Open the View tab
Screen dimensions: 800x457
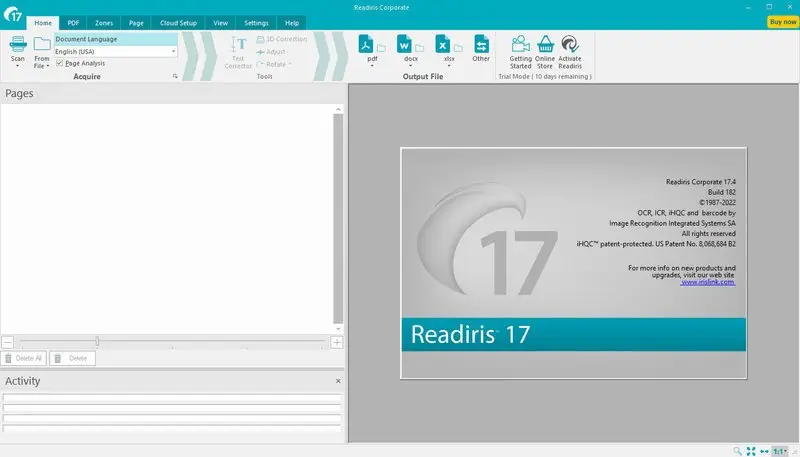click(220, 23)
